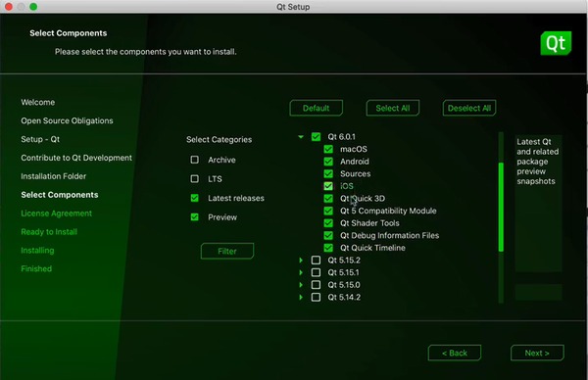The image size is (588, 380).
Task: Select the License Agreement step
Action: pos(56,214)
